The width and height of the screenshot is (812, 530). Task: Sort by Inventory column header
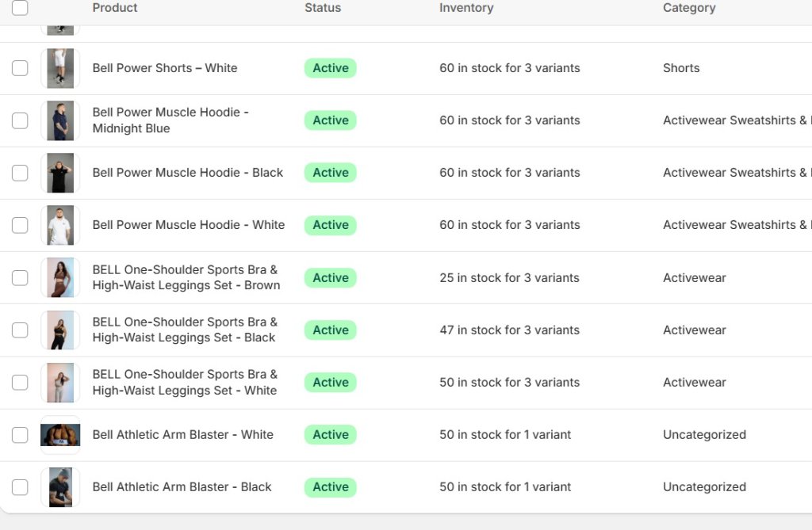click(x=466, y=8)
